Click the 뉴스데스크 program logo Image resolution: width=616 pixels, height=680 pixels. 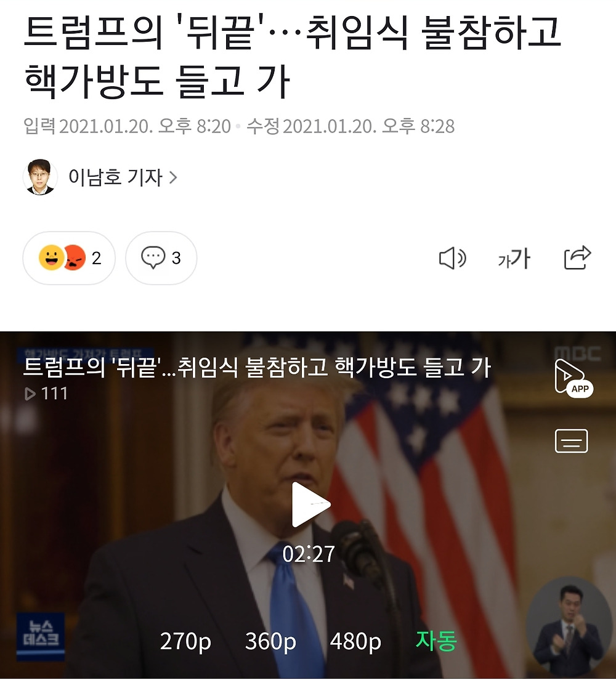point(41,635)
